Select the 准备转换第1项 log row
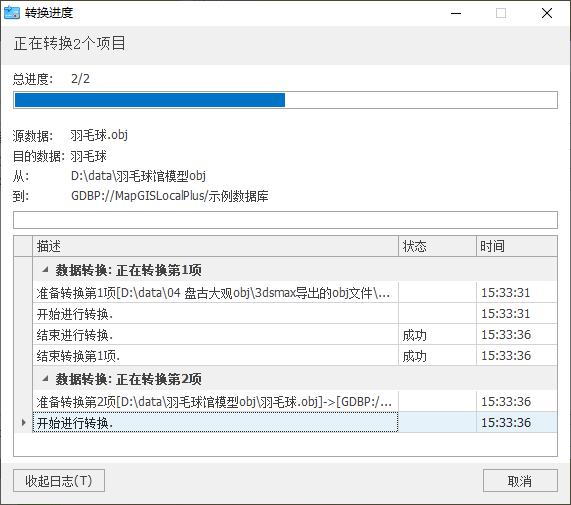The width and height of the screenshot is (571, 505). [295, 292]
